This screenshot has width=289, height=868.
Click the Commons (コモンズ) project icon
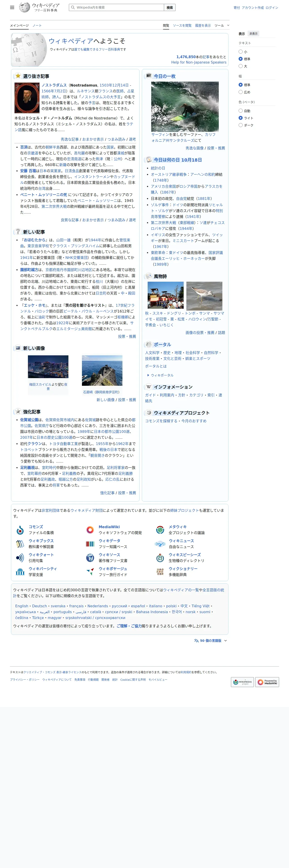tap(20, 530)
